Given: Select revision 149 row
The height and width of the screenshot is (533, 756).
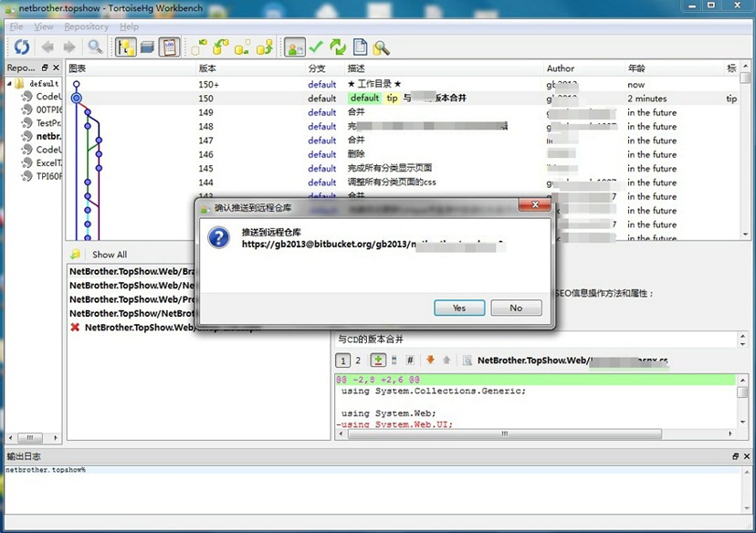Looking at the screenshot, I should coord(403,112).
